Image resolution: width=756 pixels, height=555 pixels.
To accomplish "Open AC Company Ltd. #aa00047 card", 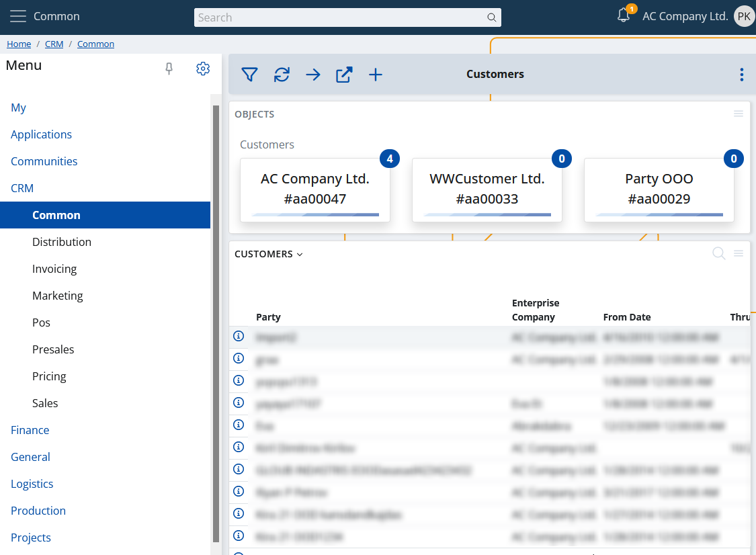I will (x=315, y=190).
